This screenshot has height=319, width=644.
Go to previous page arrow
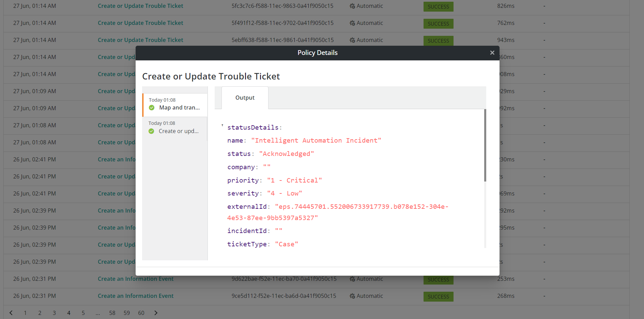click(x=11, y=313)
